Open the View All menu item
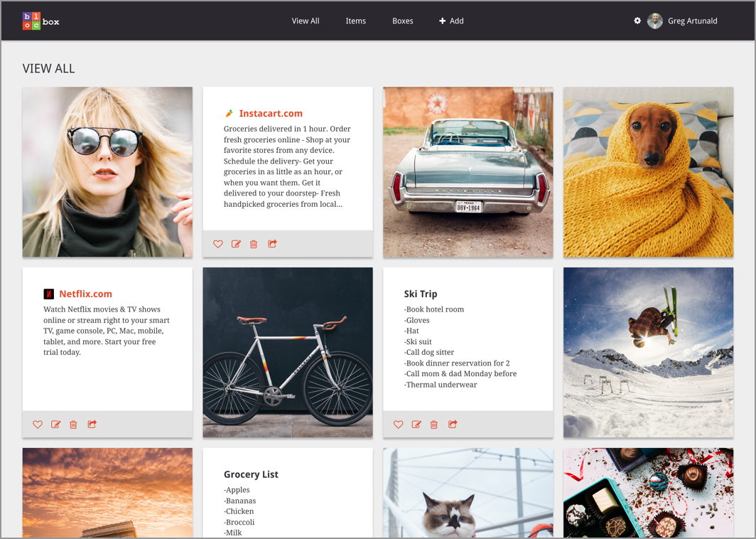756x539 pixels. tap(306, 21)
